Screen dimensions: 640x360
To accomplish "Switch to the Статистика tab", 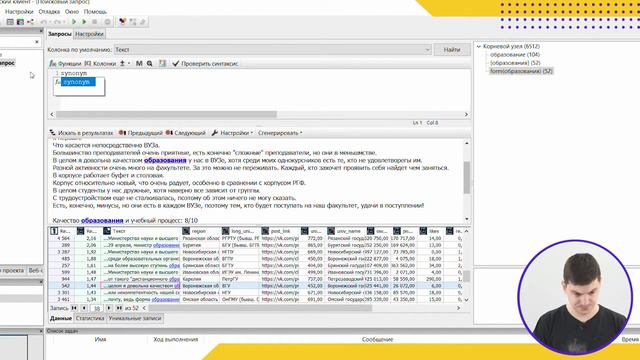I will 90,318.
